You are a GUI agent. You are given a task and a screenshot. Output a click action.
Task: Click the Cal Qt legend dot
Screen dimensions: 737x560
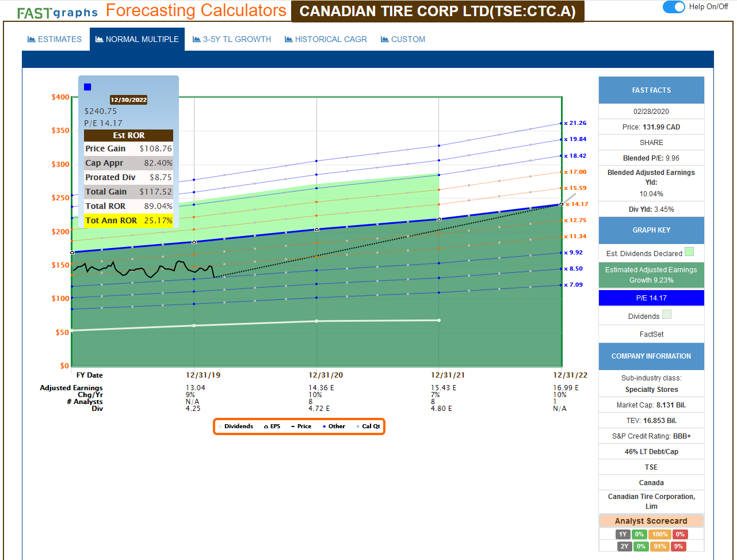click(358, 426)
